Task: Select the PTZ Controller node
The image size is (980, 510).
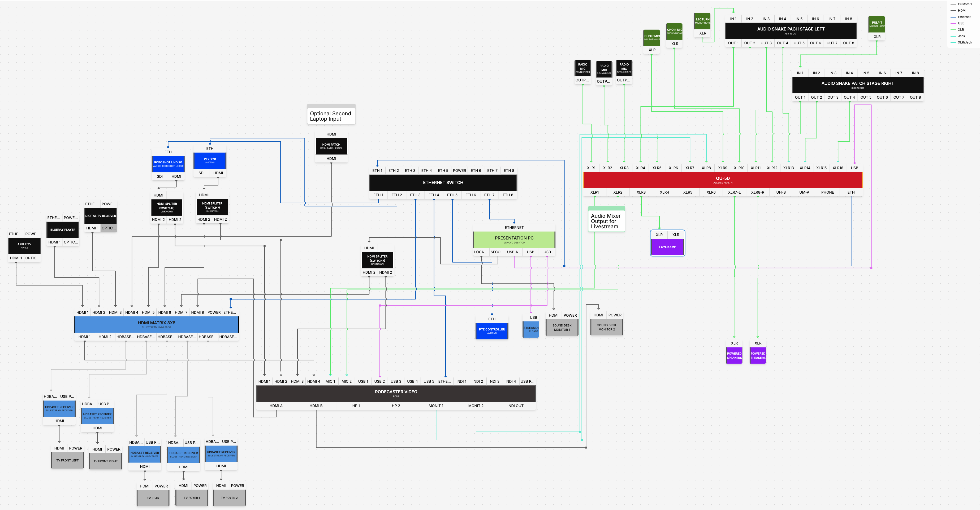Action: point(491,331)
